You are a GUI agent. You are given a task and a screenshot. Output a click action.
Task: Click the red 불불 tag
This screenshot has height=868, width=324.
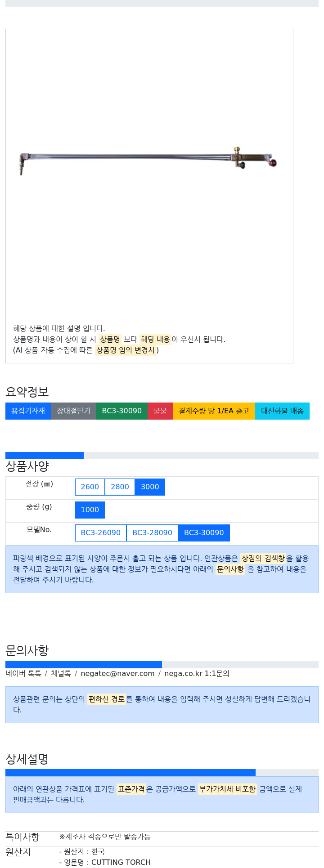(160, 411)
